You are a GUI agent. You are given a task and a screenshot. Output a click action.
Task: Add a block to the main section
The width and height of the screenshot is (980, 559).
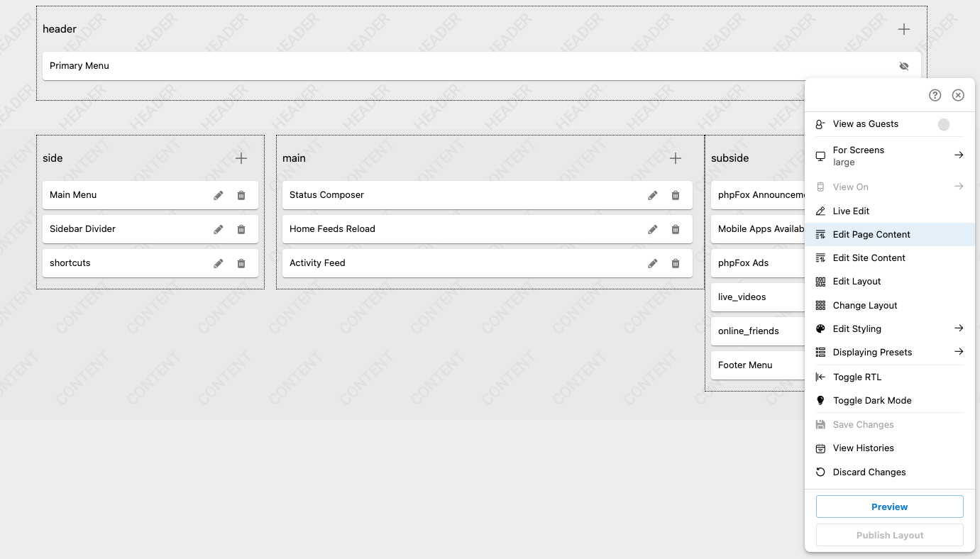coord(675,158)
